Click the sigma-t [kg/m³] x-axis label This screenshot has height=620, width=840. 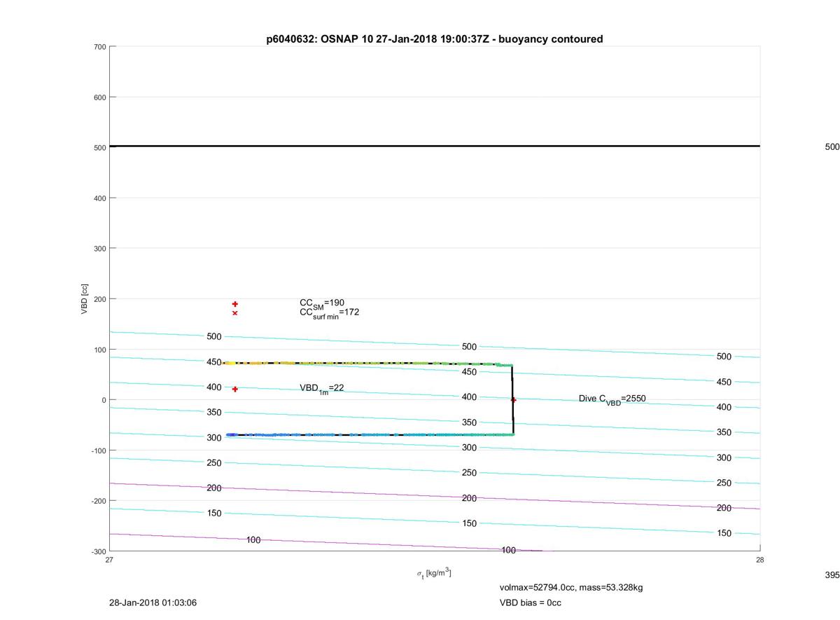pos(434,573)
